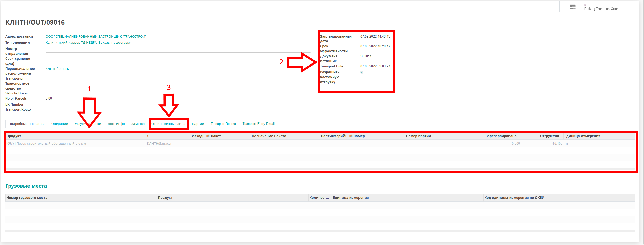
Task: Select the Песок строительный обогащенный product row
Action: click(x=46, y=144)
